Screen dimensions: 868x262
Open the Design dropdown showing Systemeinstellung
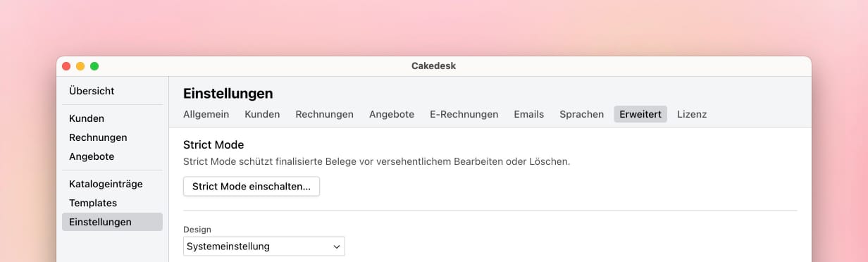click(x=264, y=247)
